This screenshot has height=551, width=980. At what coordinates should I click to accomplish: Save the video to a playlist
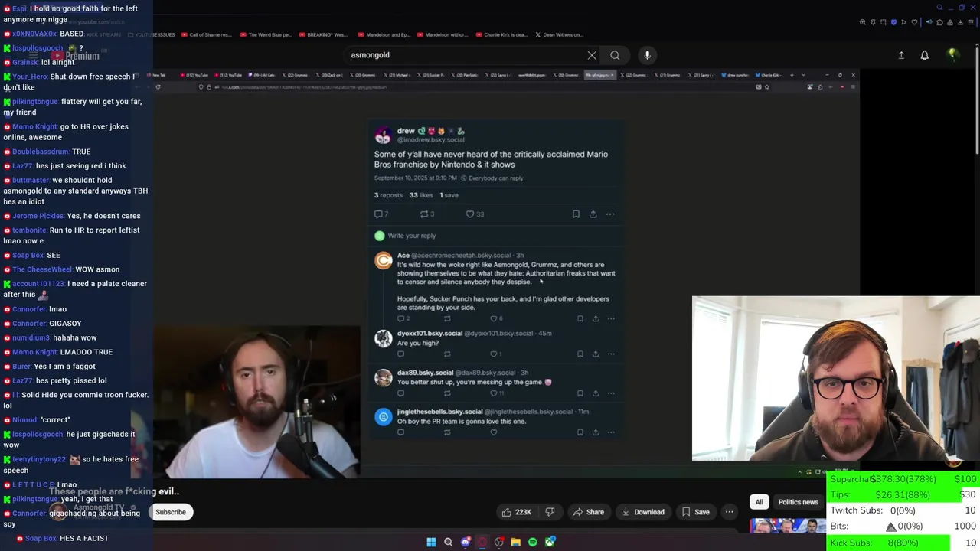694,512
